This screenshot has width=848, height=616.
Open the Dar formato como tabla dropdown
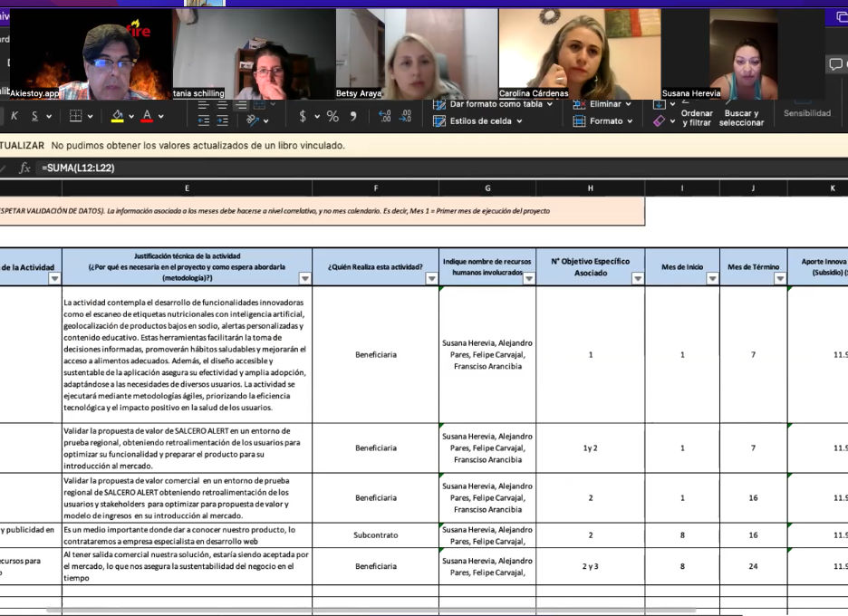point(495,104)
